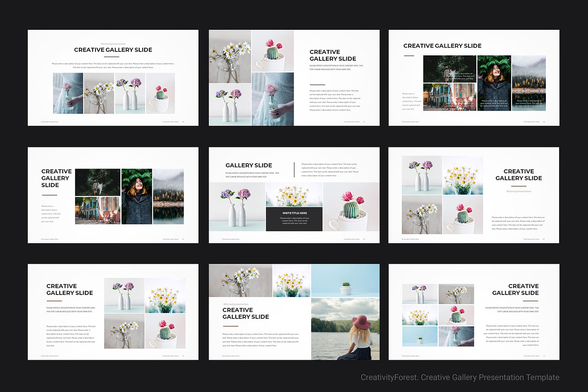Click the cactus on blue background image

click(346, 279)
